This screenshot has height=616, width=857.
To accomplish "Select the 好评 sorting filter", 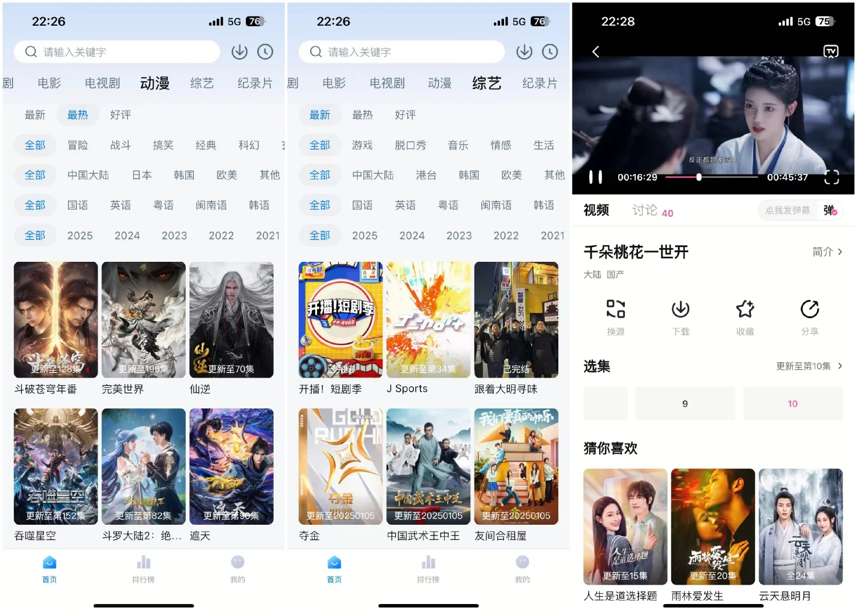I will click(120, 114).
